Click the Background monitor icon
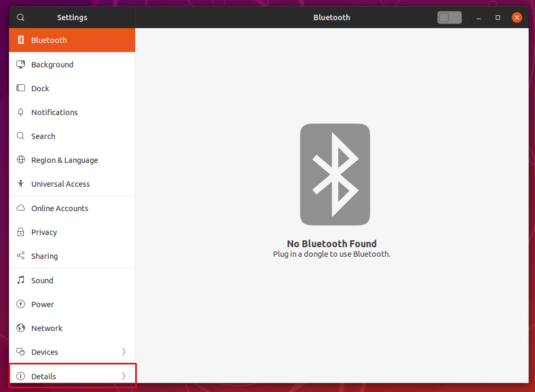The height and width of the screenshot is (392, 535). (21, 65)
